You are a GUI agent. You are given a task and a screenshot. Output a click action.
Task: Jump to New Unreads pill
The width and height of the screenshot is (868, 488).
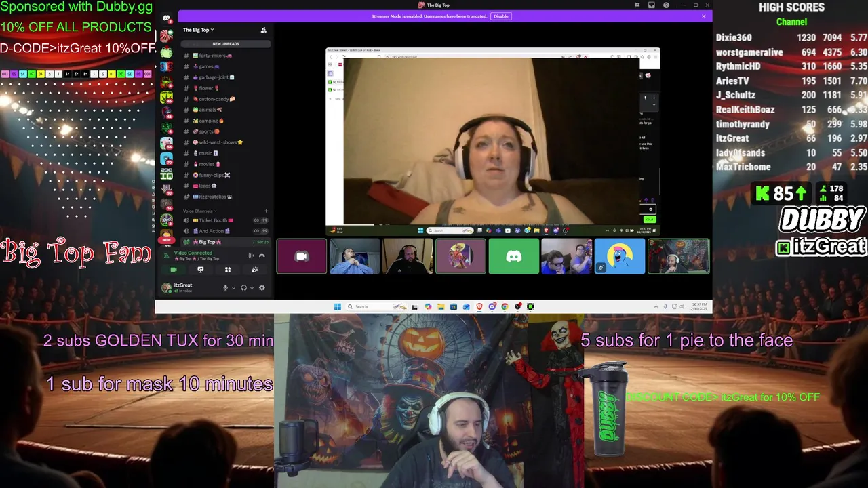point(226,44)
